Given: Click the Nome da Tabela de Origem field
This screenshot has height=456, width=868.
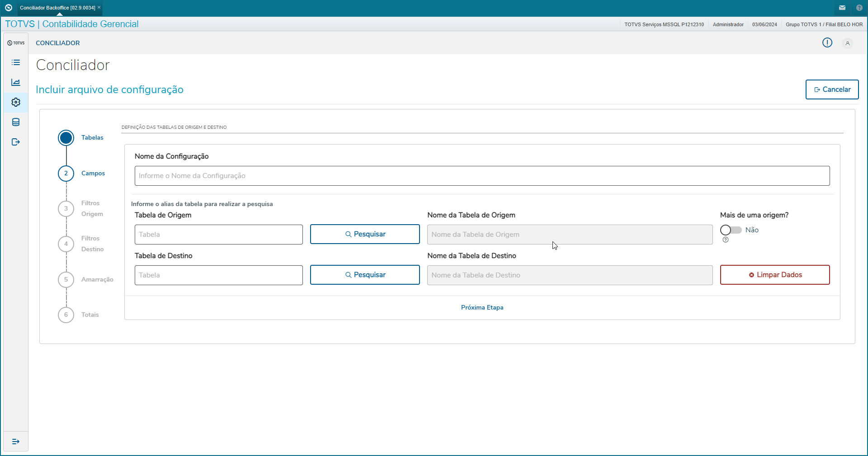Looking at the screenshot, I should pyautogui.click(x=570, y=235).
